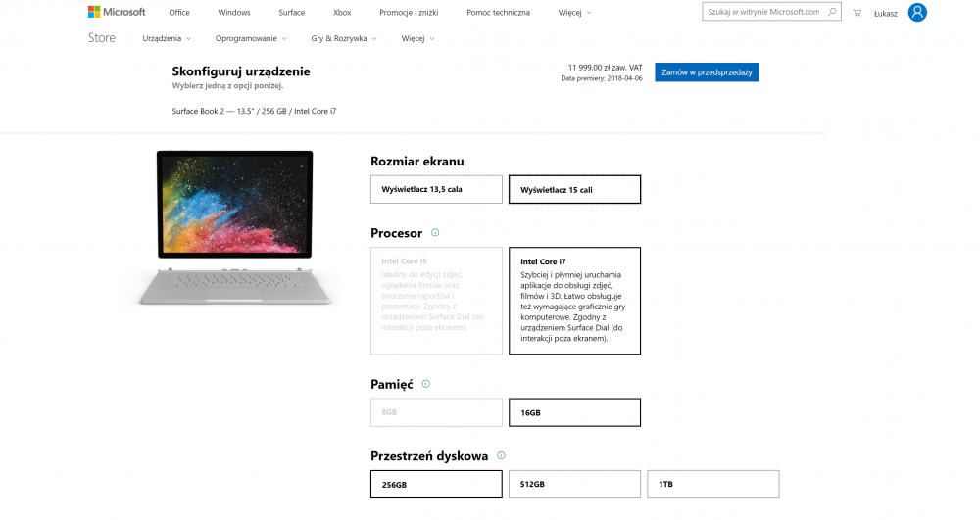Open the Surface menu item
The width and height of the screenshot is (980, 520).
point(292,13)
